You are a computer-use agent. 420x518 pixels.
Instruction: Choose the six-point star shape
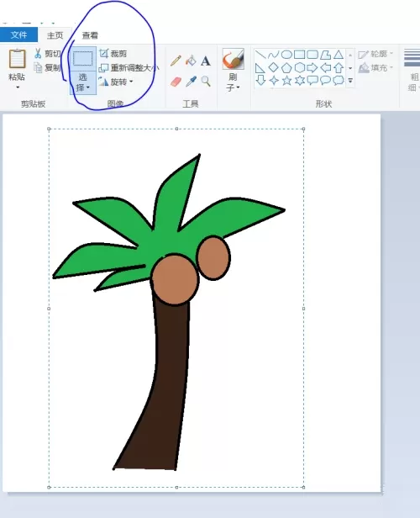click(299, 80)
